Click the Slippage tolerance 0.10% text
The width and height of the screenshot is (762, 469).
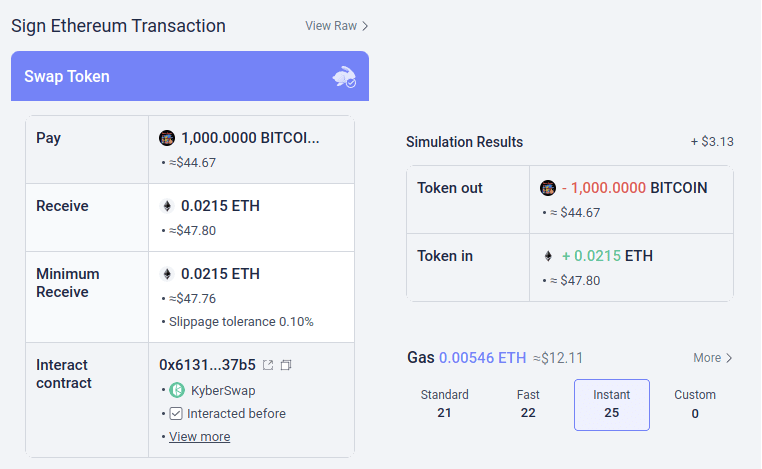point(241,322)
